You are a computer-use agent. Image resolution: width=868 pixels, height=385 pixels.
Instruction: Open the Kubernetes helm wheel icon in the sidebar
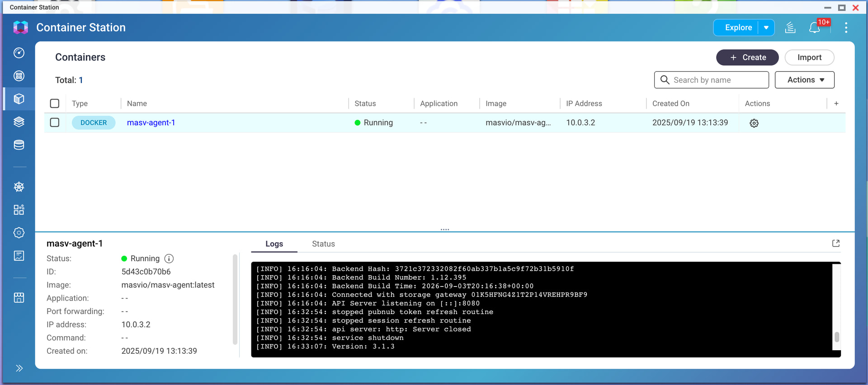[19, 187]
